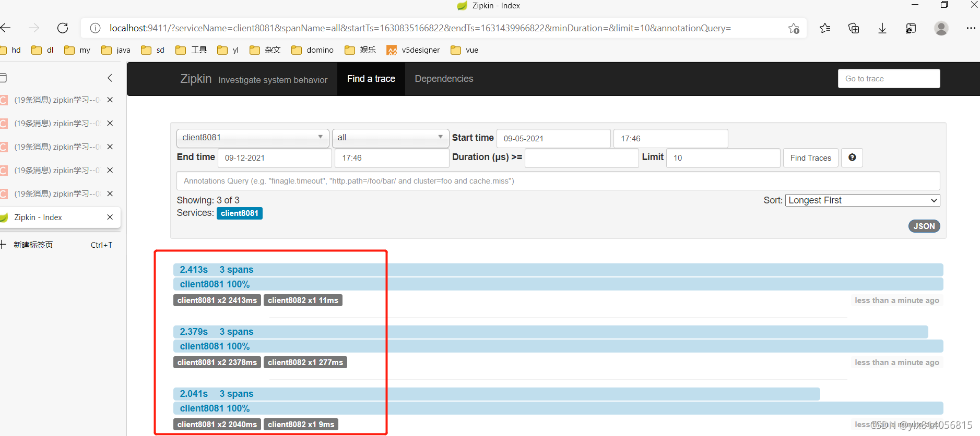Open the help question mark button

pos(852,158)
